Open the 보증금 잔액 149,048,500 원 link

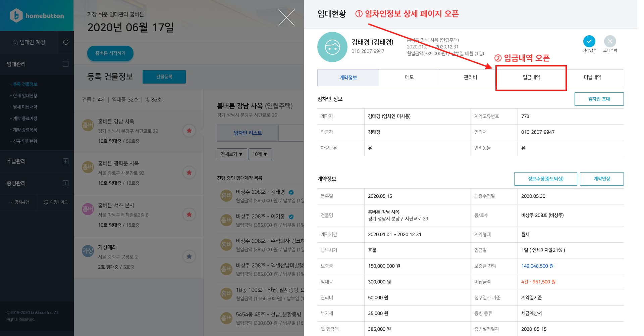[x=537, y=266]
